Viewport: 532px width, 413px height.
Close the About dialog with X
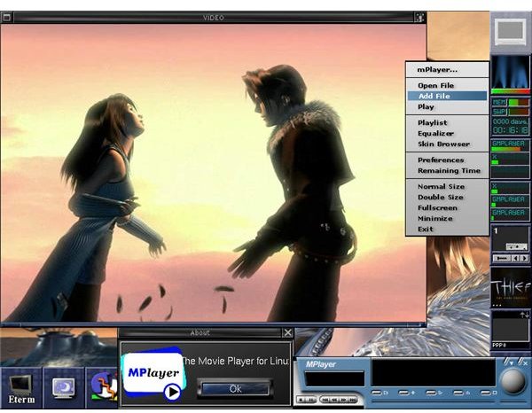pyautogui.click(x=287, y=333)
